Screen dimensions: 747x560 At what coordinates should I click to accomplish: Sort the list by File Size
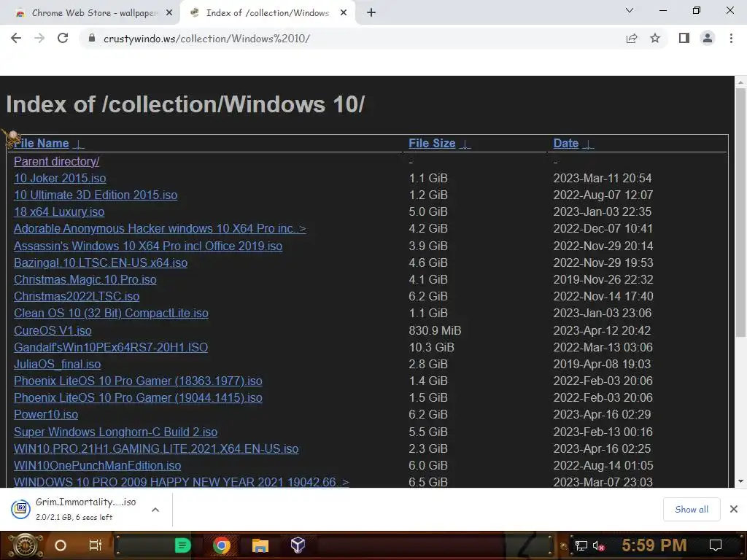(432, 144)
